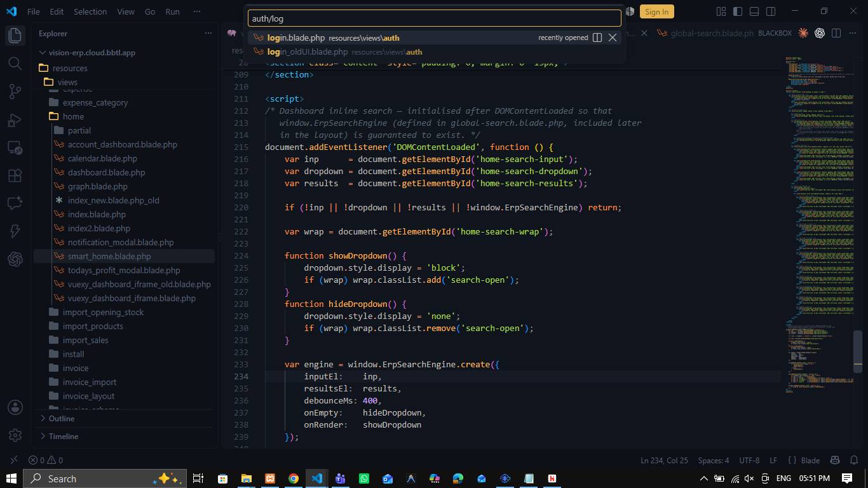The width and height of the screenshot is (868, 488).
Task: Collapse the home folder in Explorer
Action: [x=73, y=116]
